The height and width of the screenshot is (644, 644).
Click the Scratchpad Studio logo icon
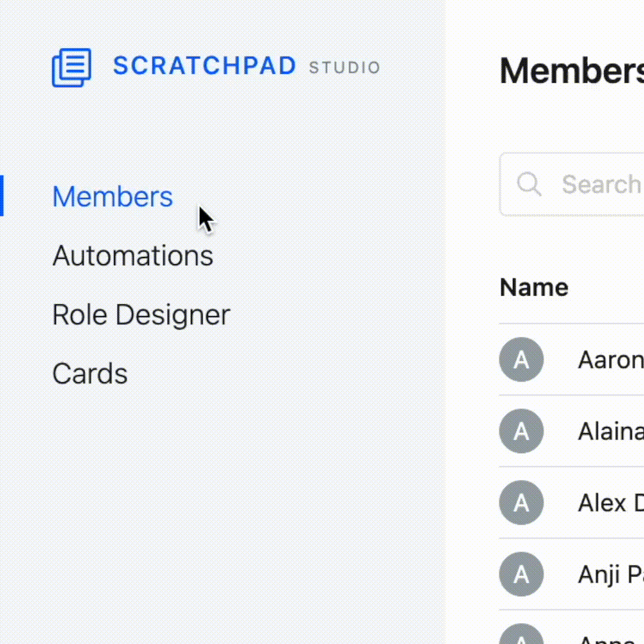(72, 67)
